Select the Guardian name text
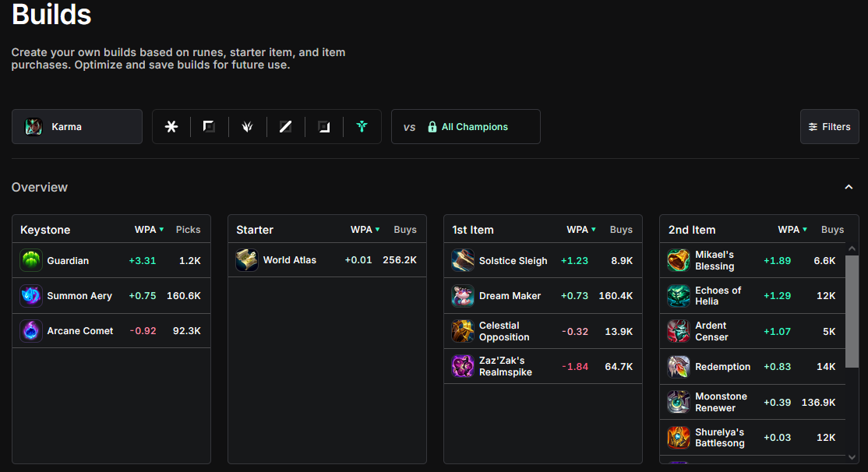868x472 pixels. point(68,261)
